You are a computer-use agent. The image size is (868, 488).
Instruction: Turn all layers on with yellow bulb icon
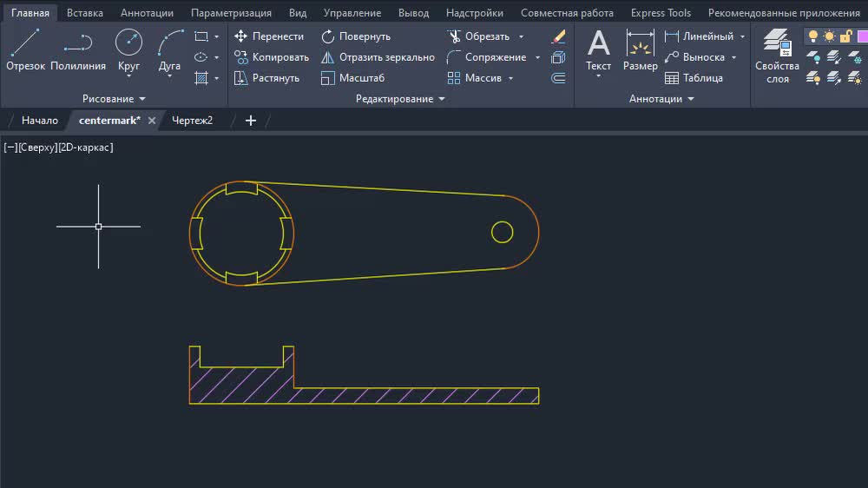(x=813, y=78)
